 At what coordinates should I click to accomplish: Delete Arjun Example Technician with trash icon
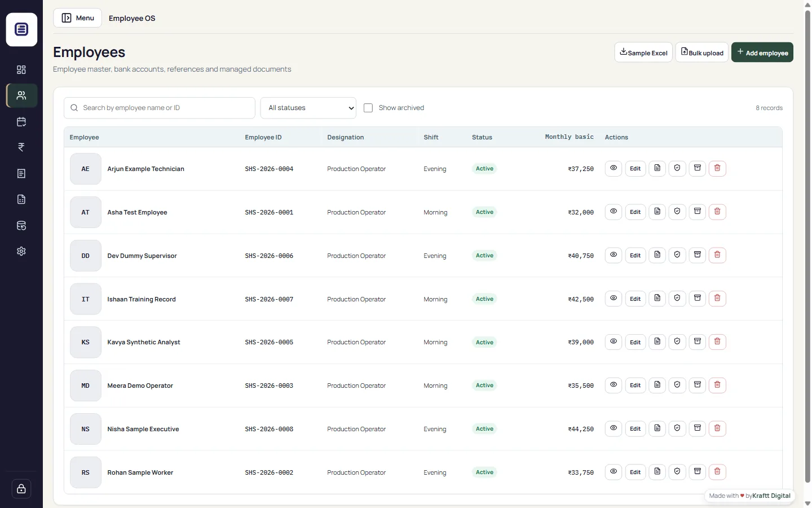pyautogui.click(x=717, y=168)
